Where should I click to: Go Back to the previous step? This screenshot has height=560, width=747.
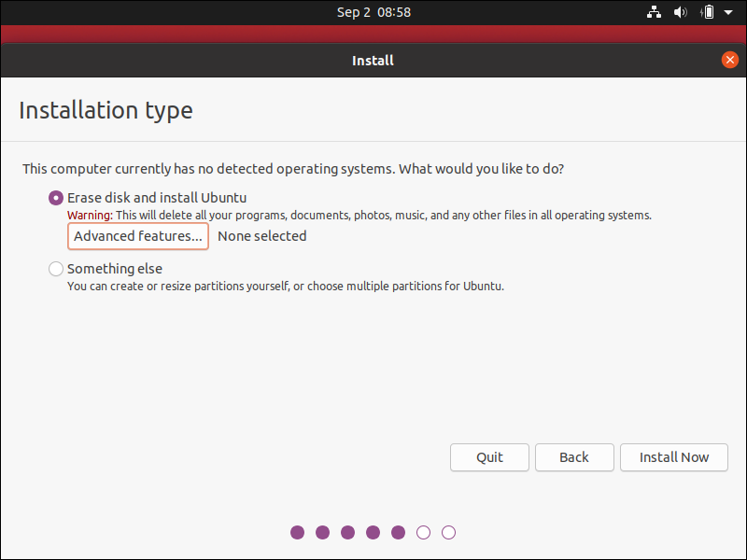(574, 457)
